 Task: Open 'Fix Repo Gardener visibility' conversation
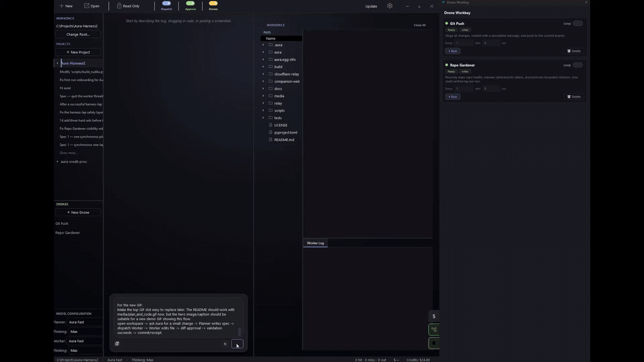pyautogui.click(x=81, y=129)
